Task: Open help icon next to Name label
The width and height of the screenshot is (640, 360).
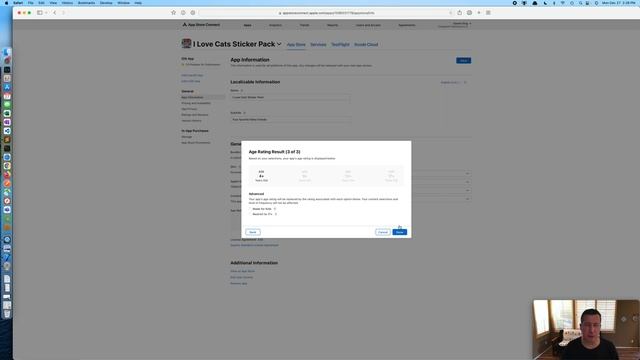Action: click(x=242, y=91)
